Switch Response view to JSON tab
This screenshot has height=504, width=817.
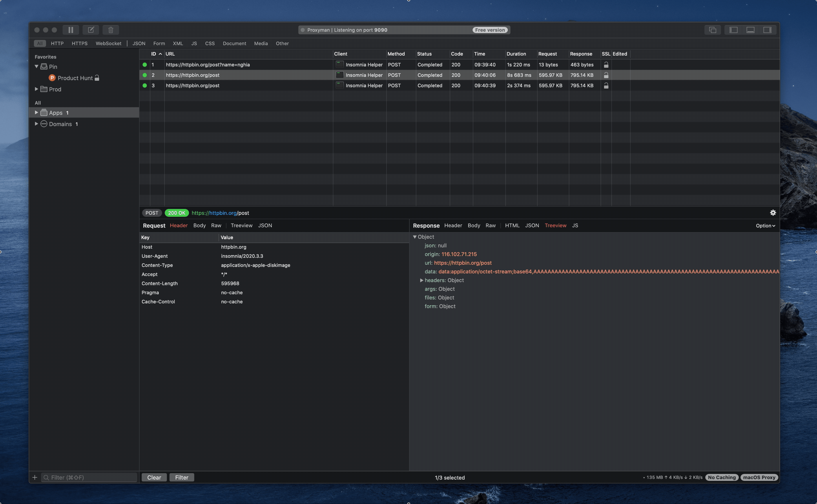[532, 225]
